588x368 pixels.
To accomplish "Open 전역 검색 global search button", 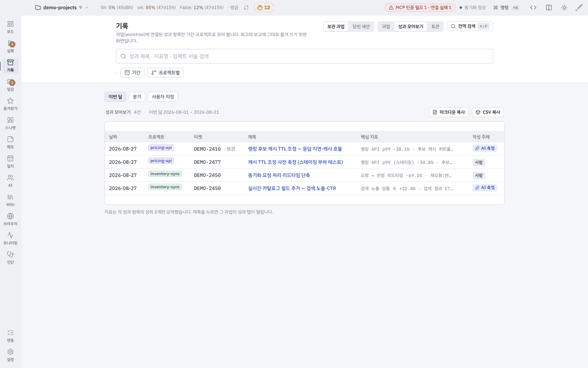I will pyautogui.click(x=470, y=26).
